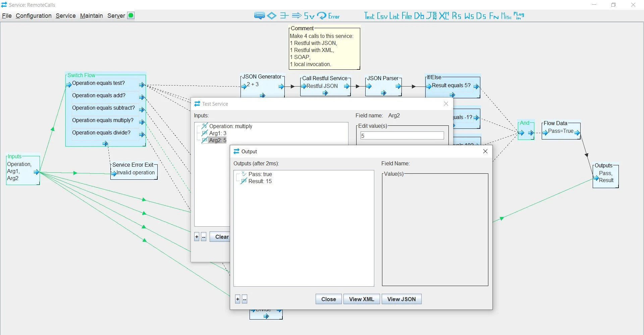This screenshot has height=335, width=644.
Task: Open the Configuration menu
Action: click(34, 16)
